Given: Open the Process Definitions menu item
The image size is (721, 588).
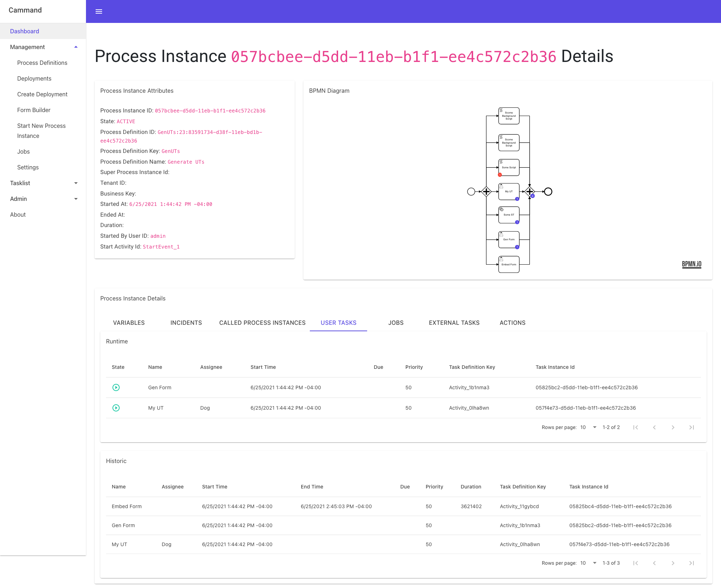Looking at the screenshot, I should [x=43, y=63].
